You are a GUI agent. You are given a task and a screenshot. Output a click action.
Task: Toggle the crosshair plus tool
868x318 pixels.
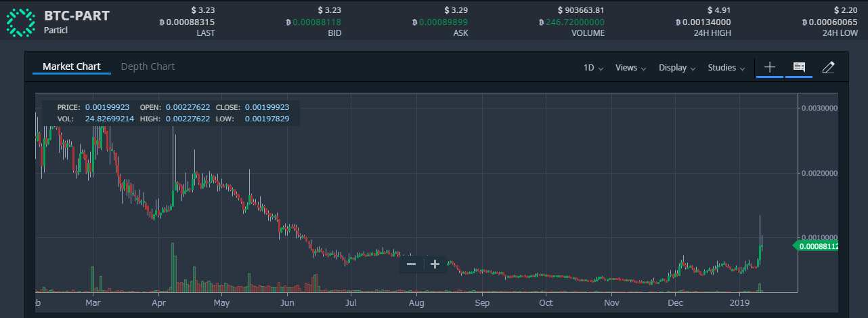769,67
